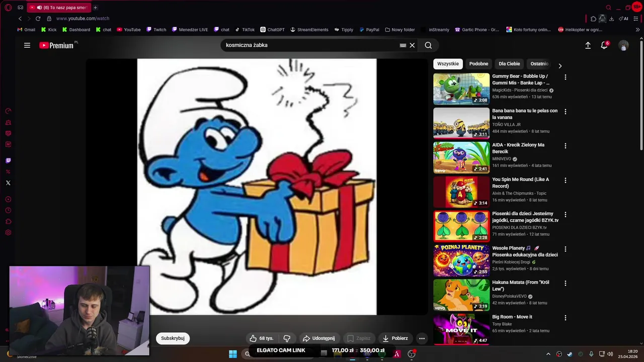Open the on-screen keyboard icon in search
The height and width of the screenshot is (362, 644).
(403, 45)
